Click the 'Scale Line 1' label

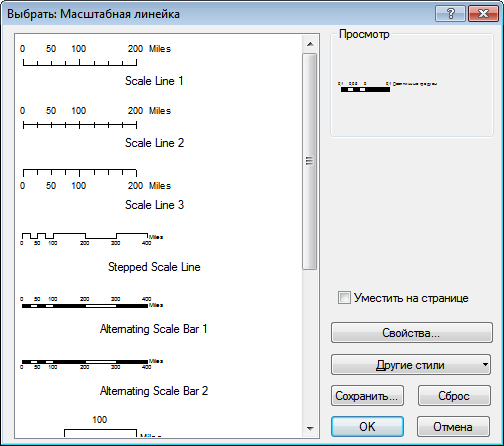(154, 81)
